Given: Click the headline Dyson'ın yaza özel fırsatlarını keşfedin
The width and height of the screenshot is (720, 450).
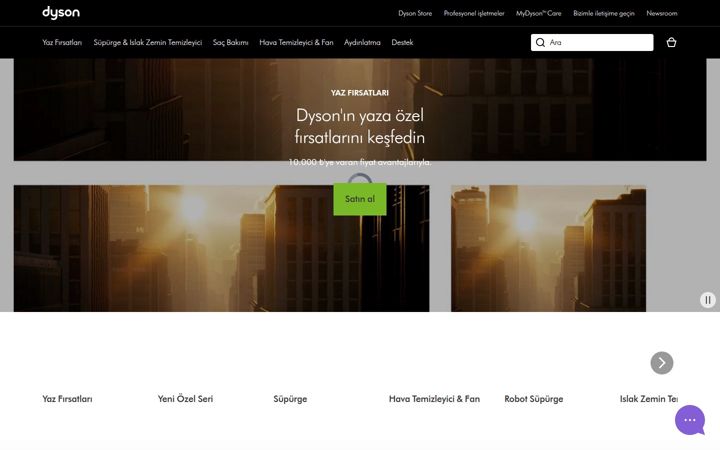Looking at the screenshot, I should (x=360, y=126).
